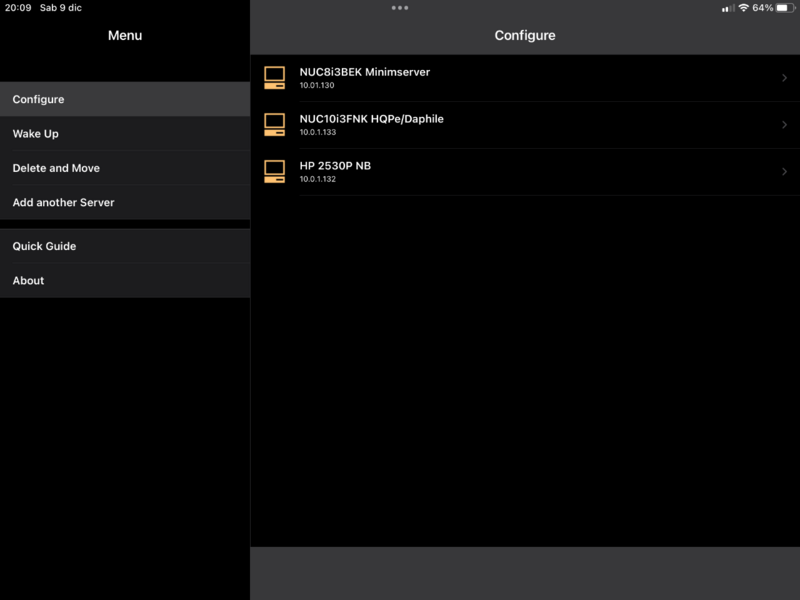Click the battery icon showing 64%

pyautogui.click(x=785, y=8)
